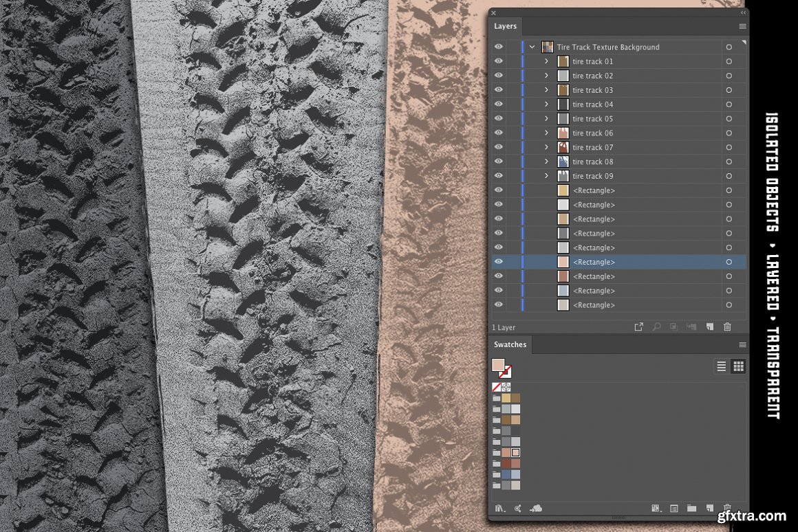Hide the tire track 01 sublayer
The image size is (798, 532).
(499, 61)
